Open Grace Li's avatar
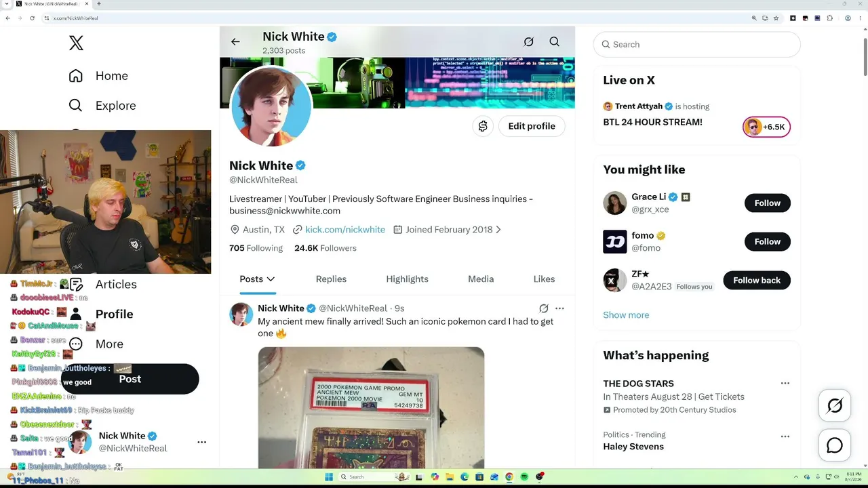This screenshot has height=488, width=868. tap(615, 203)
